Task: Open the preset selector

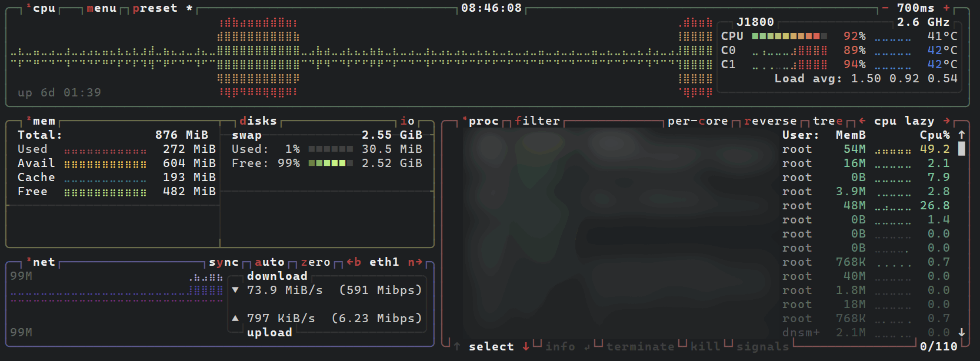Action: click(x=155, y=8)
